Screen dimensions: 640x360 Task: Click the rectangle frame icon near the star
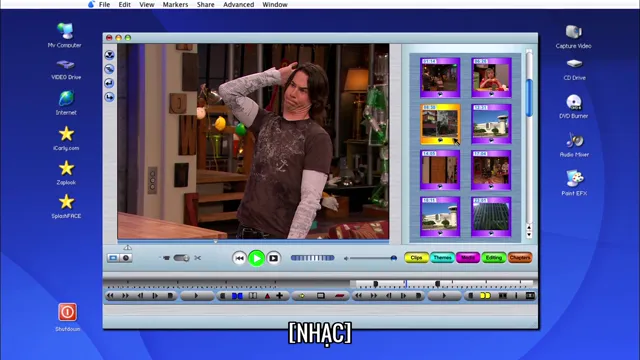click(321, 296)
